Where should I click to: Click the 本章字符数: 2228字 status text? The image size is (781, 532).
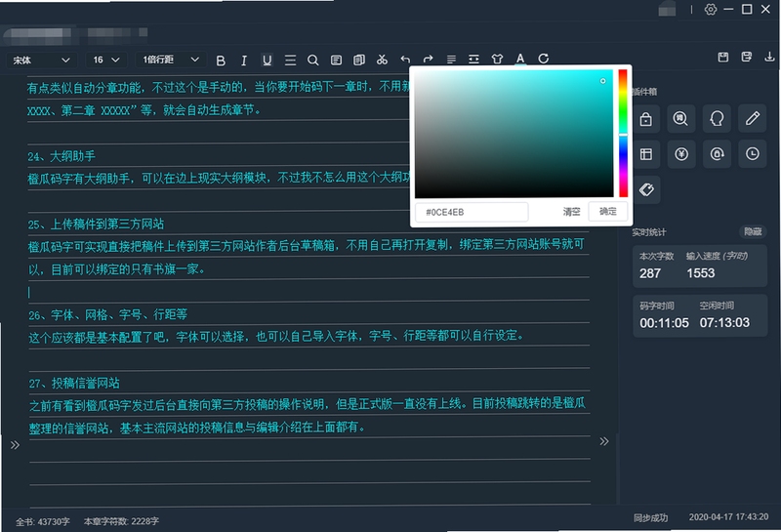[121, 521]
